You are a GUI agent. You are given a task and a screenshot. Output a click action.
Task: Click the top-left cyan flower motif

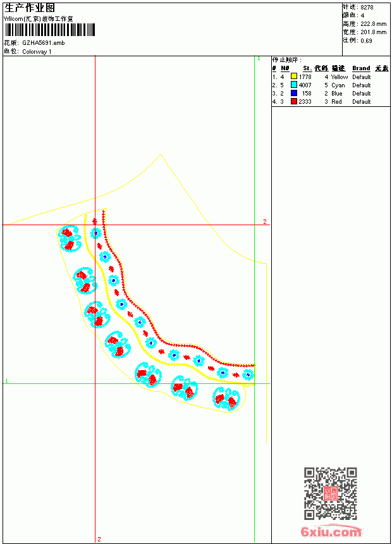(69, 238)
